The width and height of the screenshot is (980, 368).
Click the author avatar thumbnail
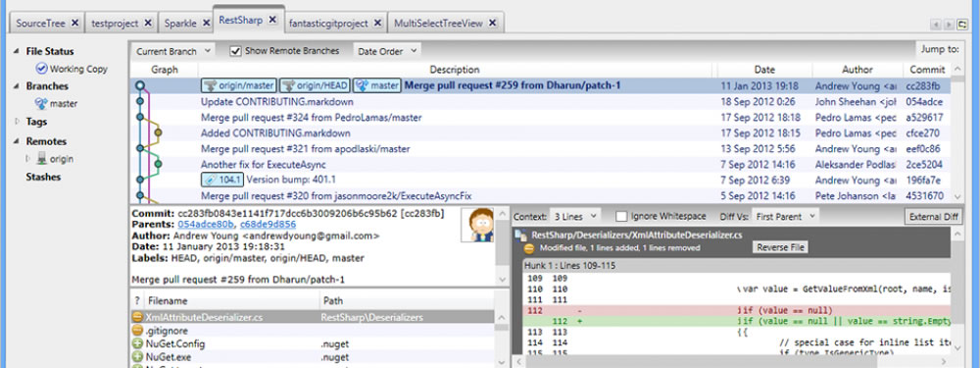tap(477, 226)
